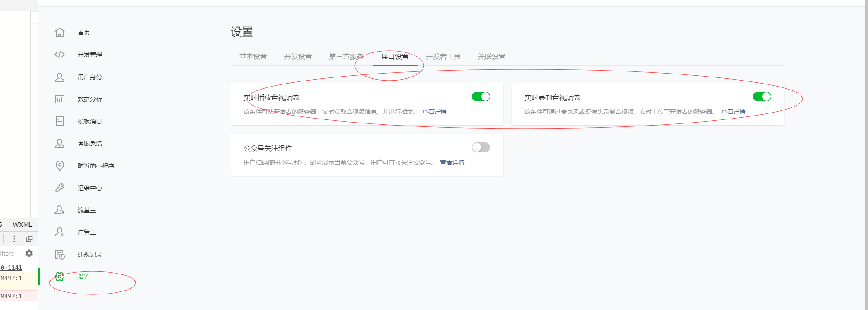868x310 pixels.
Task: Click the person icon beside 用户身份
Action: click(x=60, y=77)
